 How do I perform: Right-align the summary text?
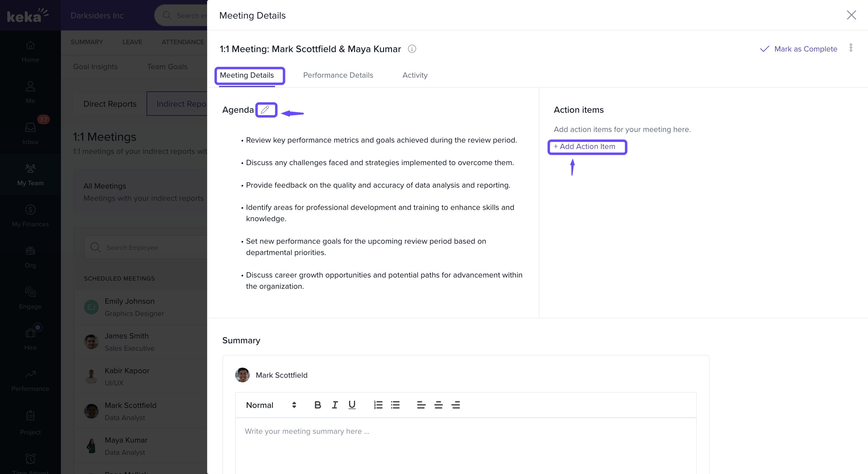coord(456,405)
